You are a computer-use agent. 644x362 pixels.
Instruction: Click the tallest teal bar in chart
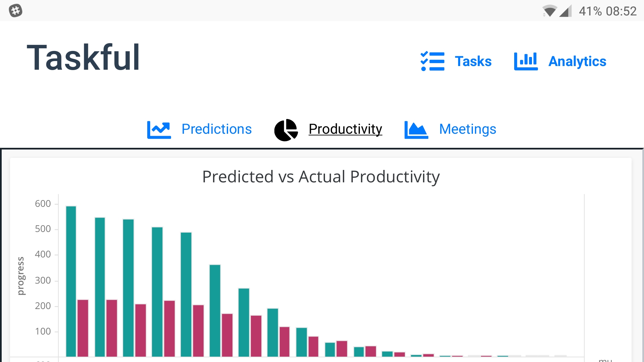(71, 282)
